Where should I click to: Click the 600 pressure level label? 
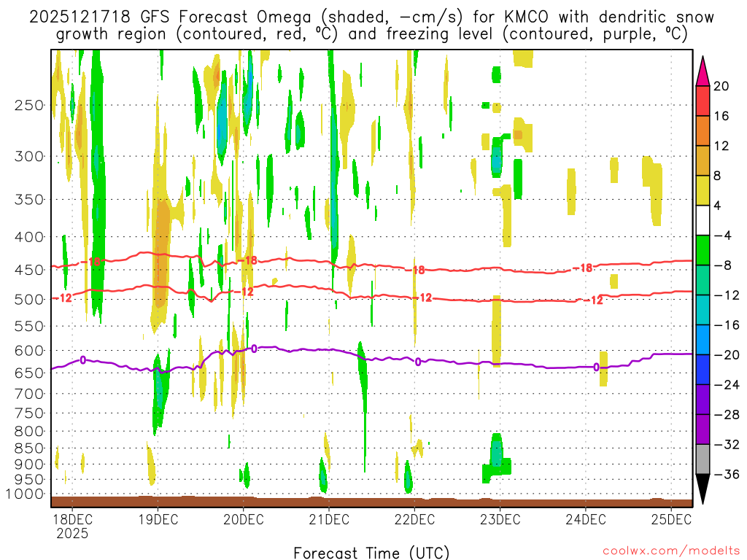(x=29, y=351)
